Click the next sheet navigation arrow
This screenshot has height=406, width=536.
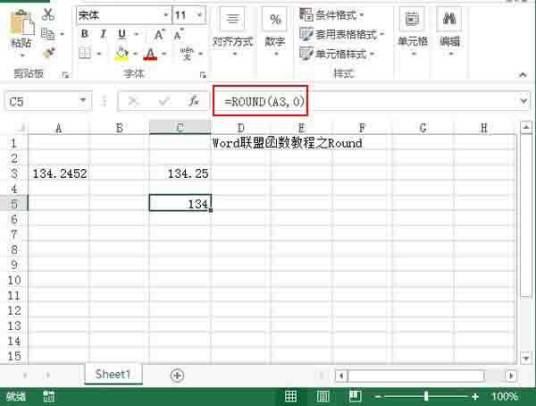coord(48,375)
